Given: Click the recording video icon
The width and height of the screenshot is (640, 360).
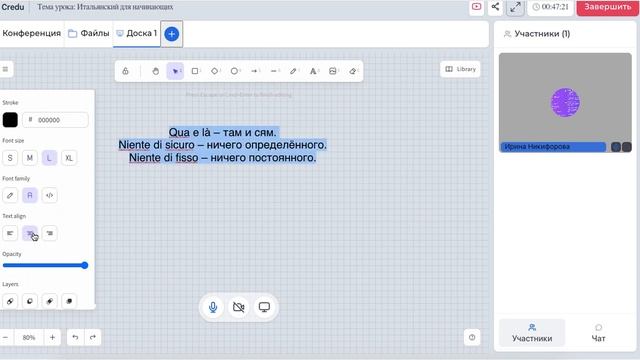Looking at the screenshot, I should point(476,7).
